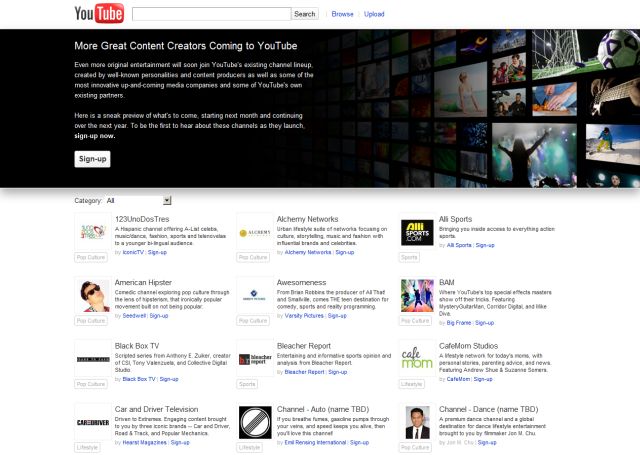
Task: Click Sports tag under Bleacher Report
Action: (x=247, y=384)
